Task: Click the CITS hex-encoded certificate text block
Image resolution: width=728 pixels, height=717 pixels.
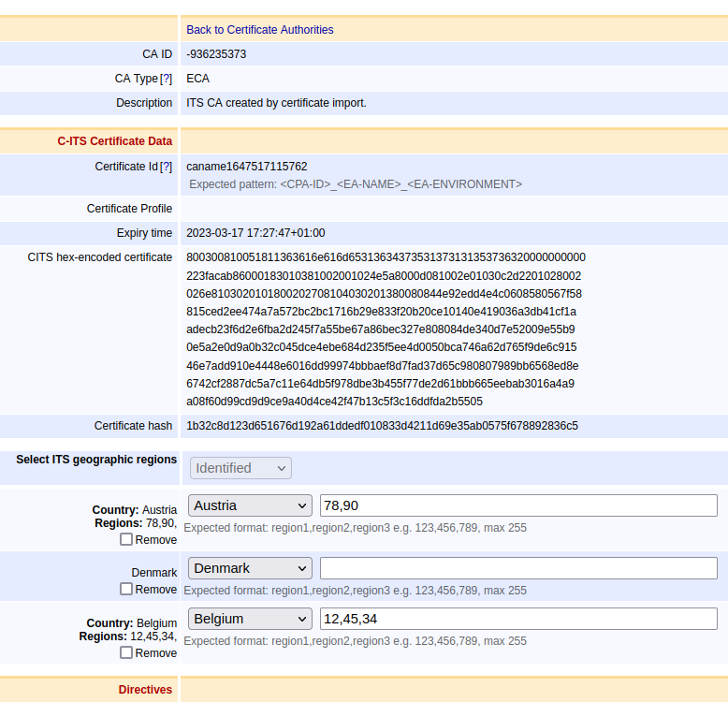Action: coord(384,329)
